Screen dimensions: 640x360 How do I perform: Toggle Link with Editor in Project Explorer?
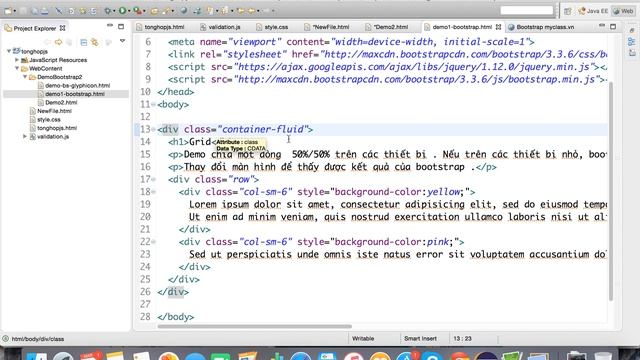pyautogui.click(x=95, y=42)
